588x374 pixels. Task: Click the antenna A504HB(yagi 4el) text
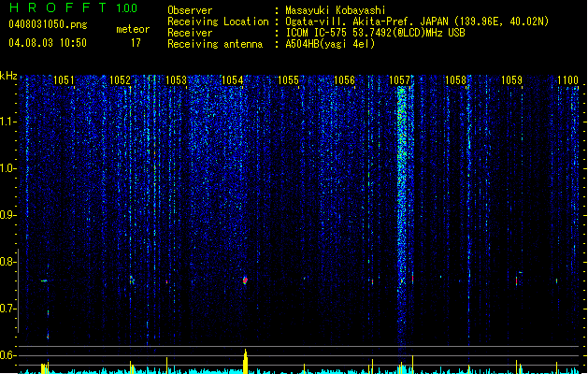[x=330, y=44]
